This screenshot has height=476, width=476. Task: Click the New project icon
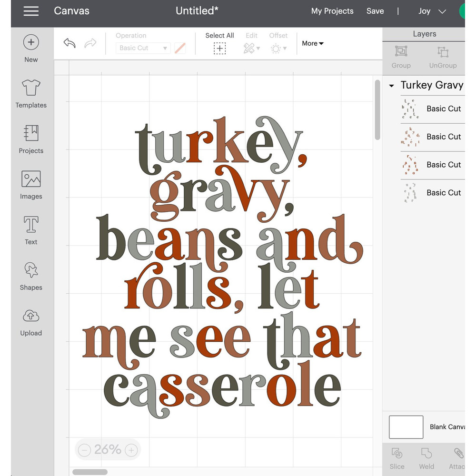[31, 42]
